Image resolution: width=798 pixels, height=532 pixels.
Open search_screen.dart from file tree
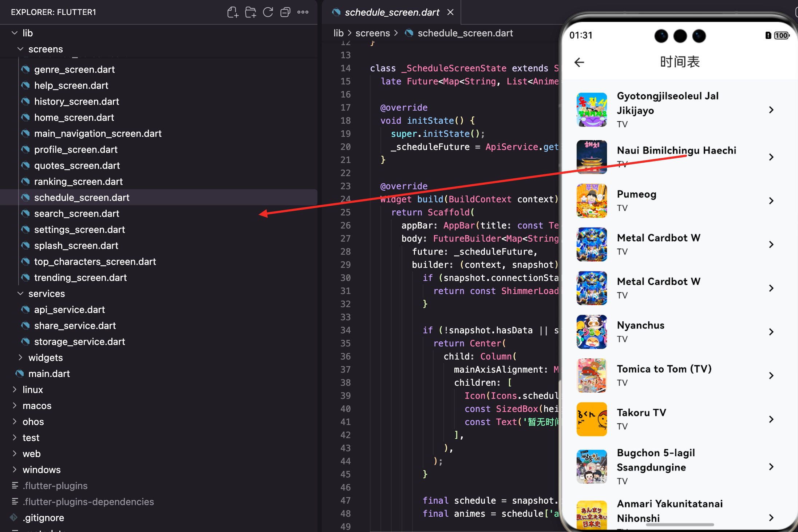(x=76, y=214)
